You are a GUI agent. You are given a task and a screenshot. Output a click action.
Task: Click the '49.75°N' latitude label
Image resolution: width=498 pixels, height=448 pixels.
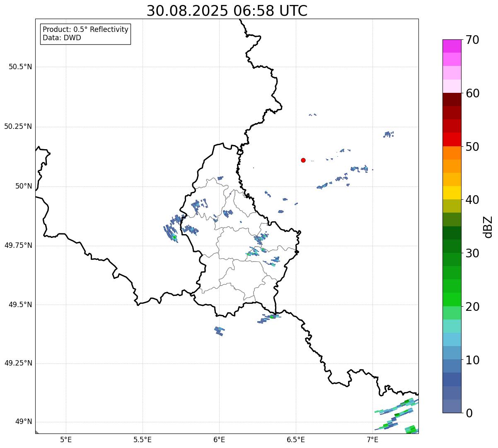click(x=18, y=245)
